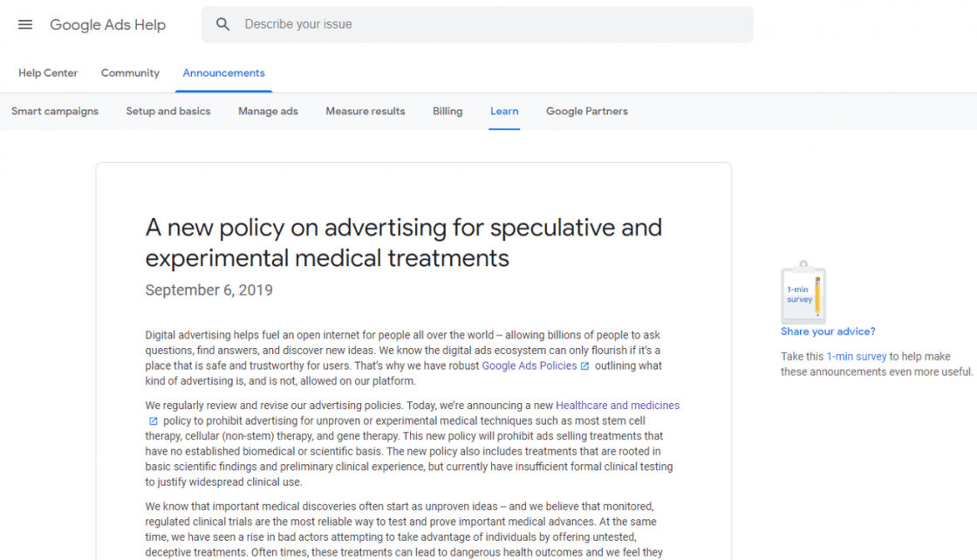Open the Smart campaigns section
Image resolution: width=977 pixels, height=560 pixels.
pyautogui.click(x=54, y=112)
